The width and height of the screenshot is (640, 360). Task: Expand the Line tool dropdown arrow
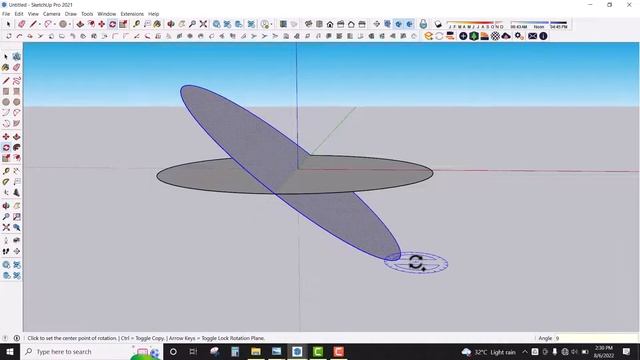tap(40, 24)
